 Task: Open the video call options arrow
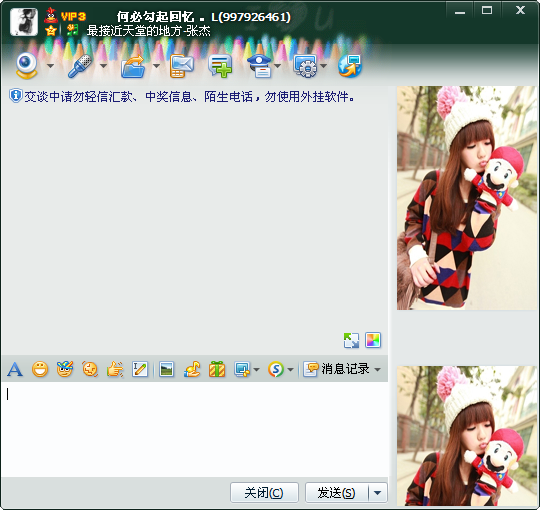pos(50,65)
